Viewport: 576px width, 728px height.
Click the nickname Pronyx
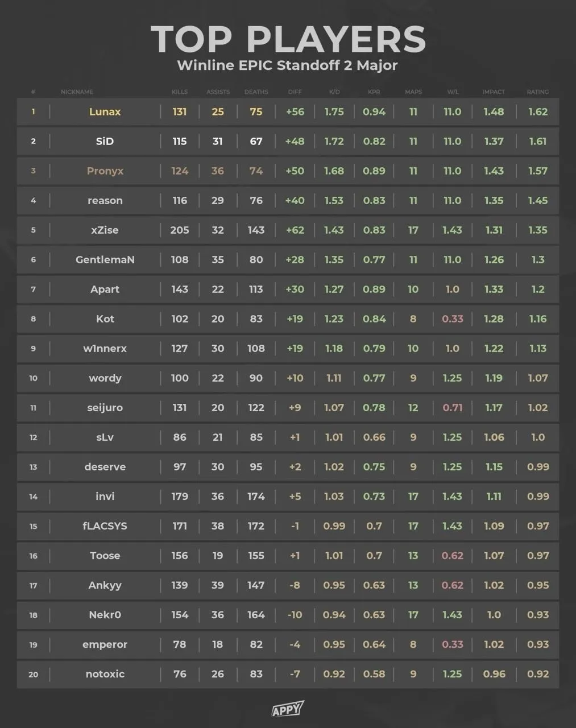click(105, 171)
